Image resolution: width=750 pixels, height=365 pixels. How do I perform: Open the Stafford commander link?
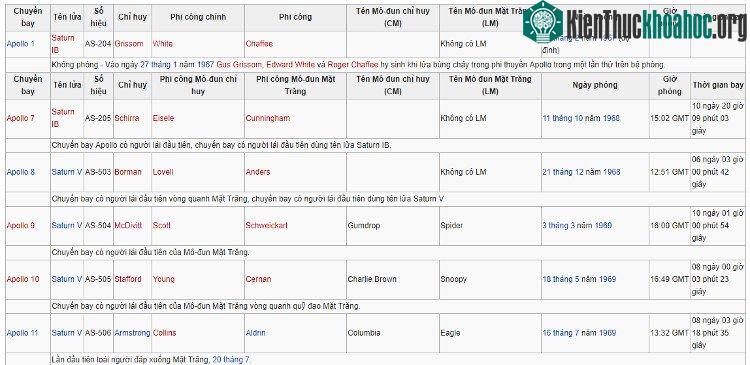click(x=128, y=279)
